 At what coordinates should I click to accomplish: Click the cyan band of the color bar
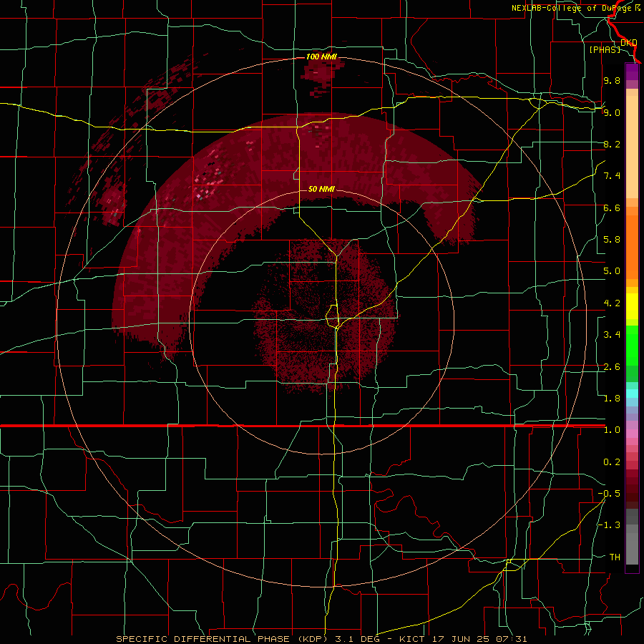click(x=632, y=394)
